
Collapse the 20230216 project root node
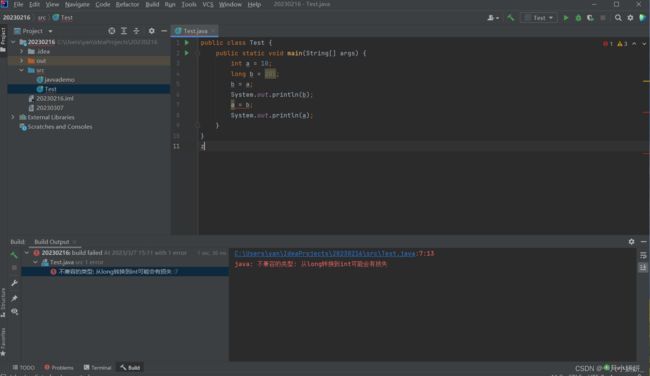pyautogui.click(x=13, y=42)
